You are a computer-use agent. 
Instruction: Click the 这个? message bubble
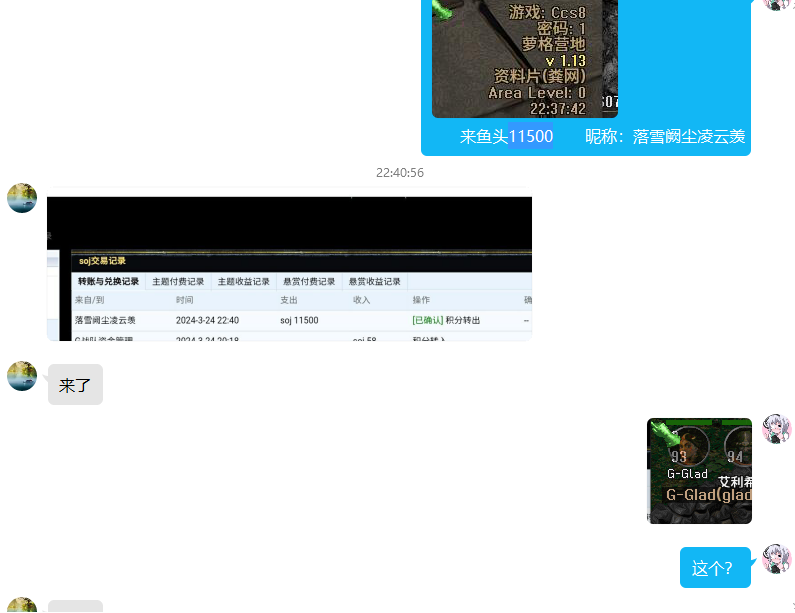pos(714,568)
